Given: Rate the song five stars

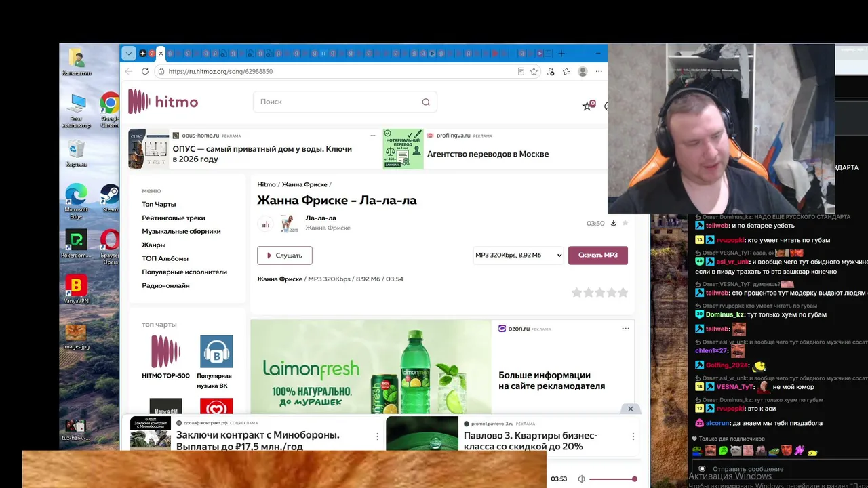Looking at the screenshot, I should 623,292.
